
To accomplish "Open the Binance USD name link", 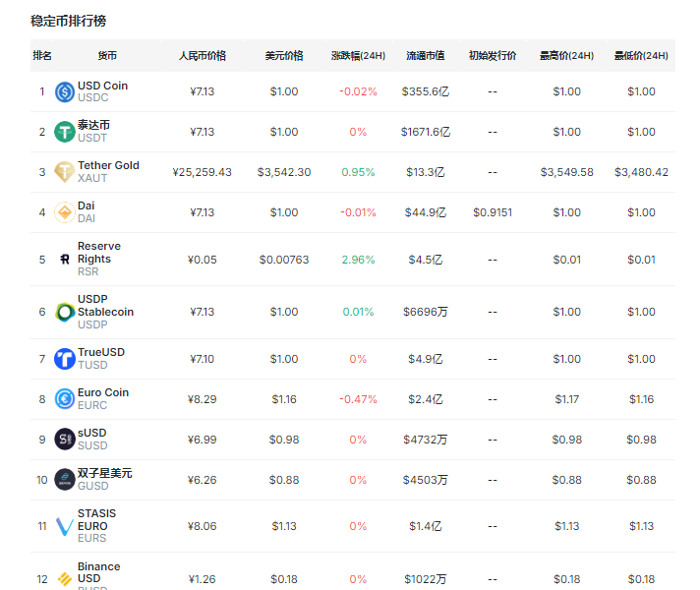I will (99, 572).
